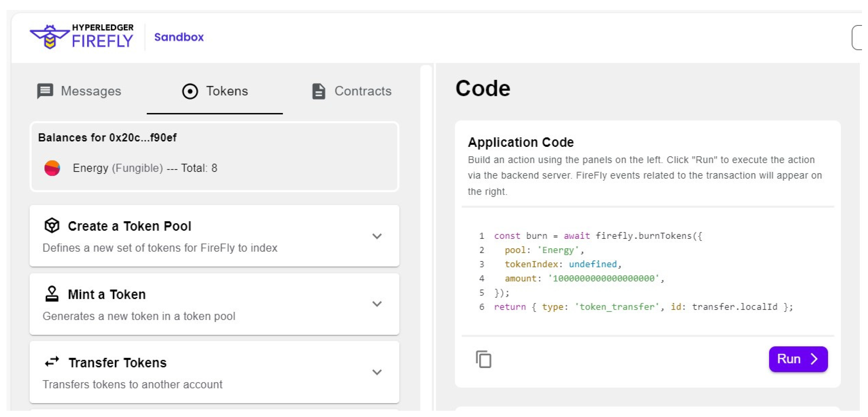Open the Contracts tab

[x=363, y=91]
